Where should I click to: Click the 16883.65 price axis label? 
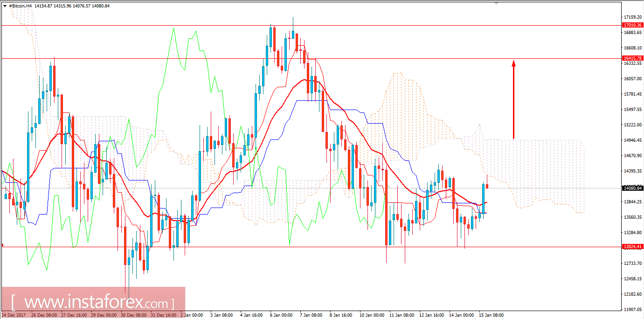pyautogui.click(x=634, y=33)
